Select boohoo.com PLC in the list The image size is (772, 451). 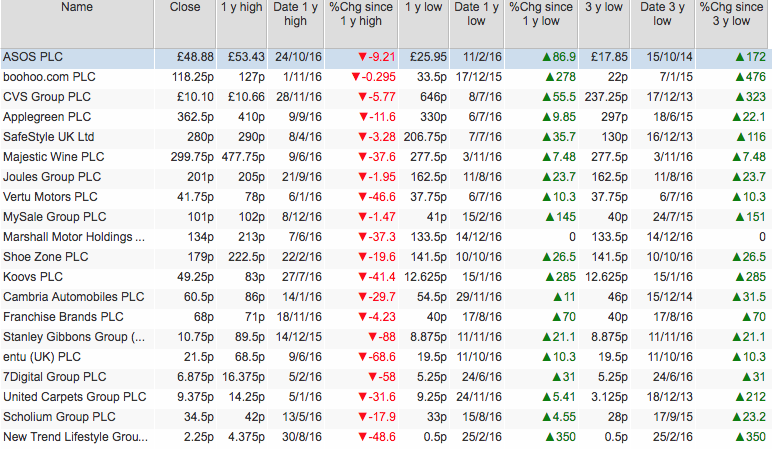click(49, 77)
